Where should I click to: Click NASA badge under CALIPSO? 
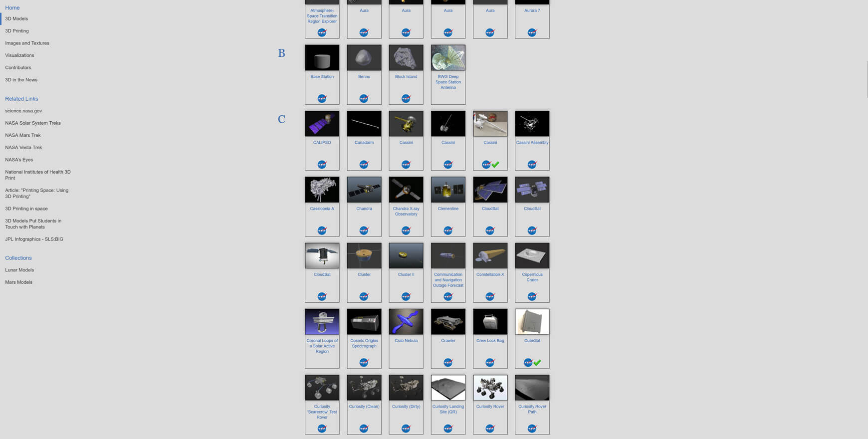pos(322,164)
